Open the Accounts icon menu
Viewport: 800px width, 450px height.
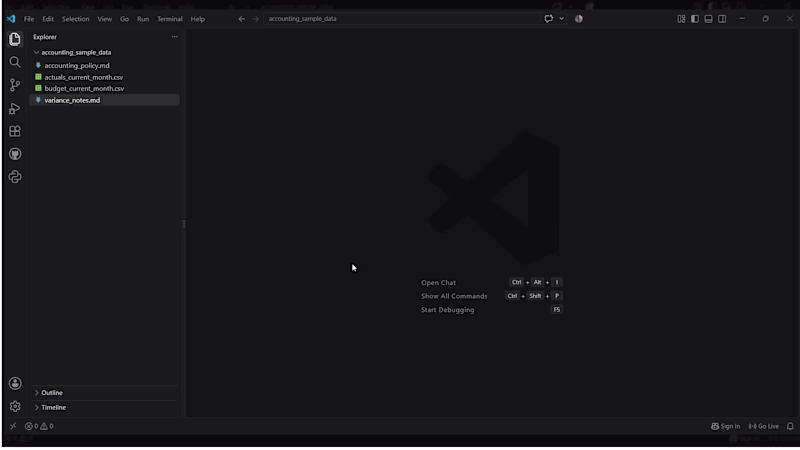15,384
